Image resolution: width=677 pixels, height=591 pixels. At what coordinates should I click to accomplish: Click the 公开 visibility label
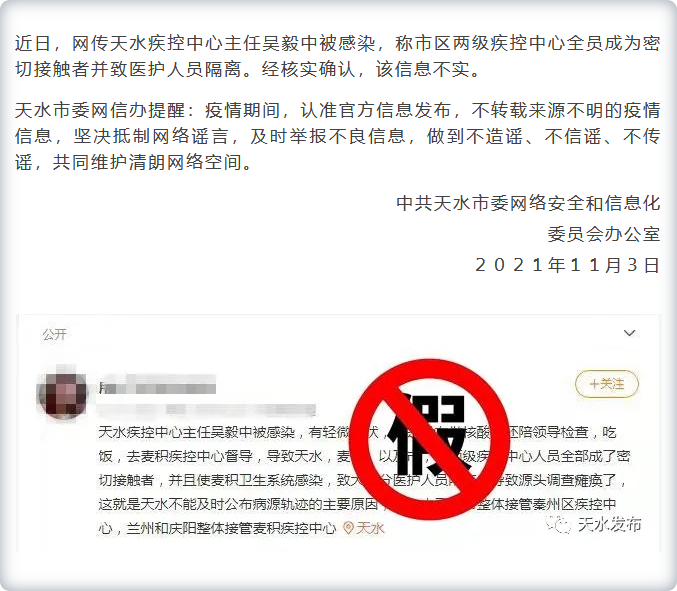coord(54,334)
